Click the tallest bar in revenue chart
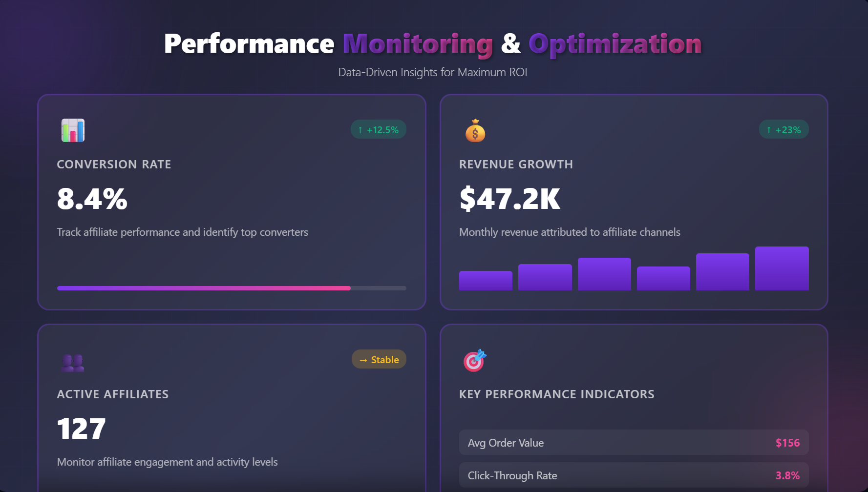Image resolution: width=868 pixels, height=492 pixels. click(782, 269)
